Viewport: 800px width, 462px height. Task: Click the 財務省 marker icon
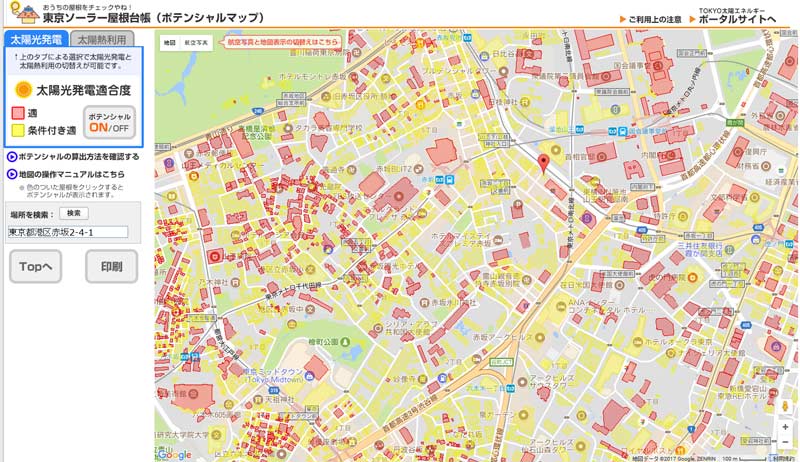coord(765,166)
